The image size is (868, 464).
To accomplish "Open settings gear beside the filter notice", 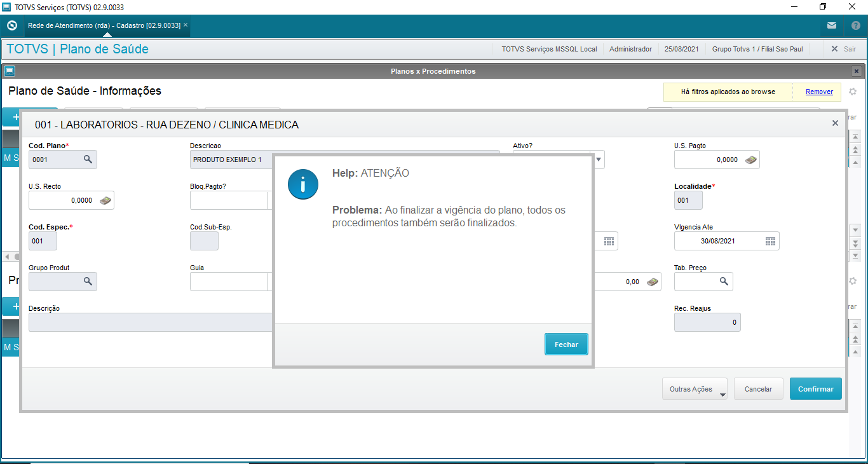I will click(x=853, y=92).
